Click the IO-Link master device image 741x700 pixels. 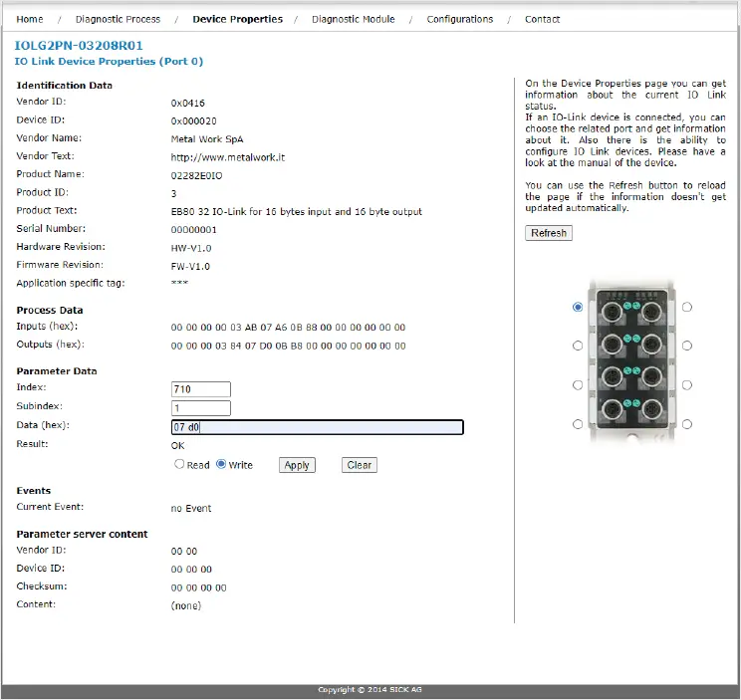click(631, 360)
